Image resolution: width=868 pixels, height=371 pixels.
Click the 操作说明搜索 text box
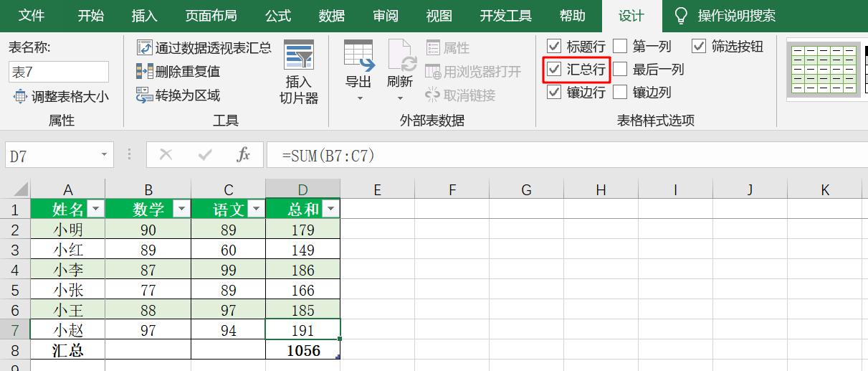click(x=737, y=16)
